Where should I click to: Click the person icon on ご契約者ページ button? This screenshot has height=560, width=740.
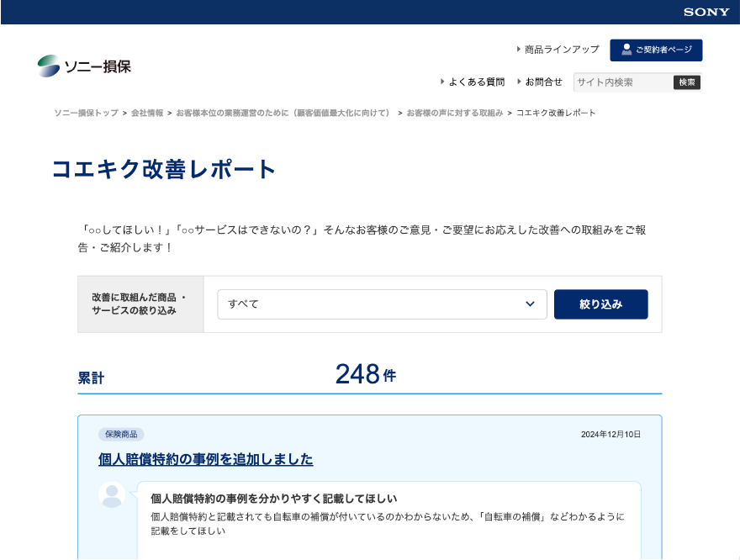click(626, 50)
